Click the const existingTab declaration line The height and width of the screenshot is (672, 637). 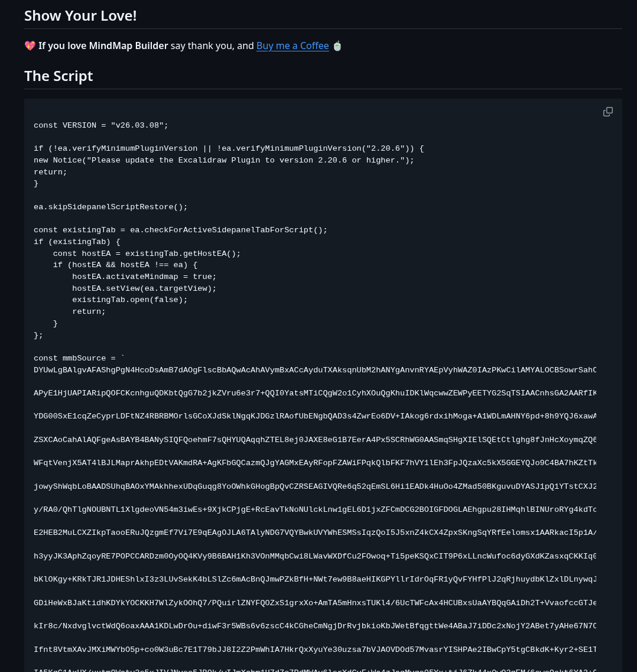pyautogui.click(x=180, y=230)
